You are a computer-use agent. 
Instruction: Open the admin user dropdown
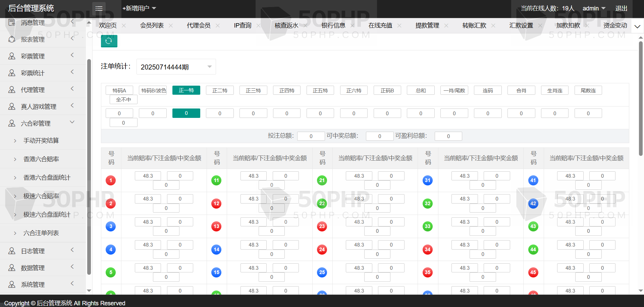pyautogui.click(x=594, y=8)
